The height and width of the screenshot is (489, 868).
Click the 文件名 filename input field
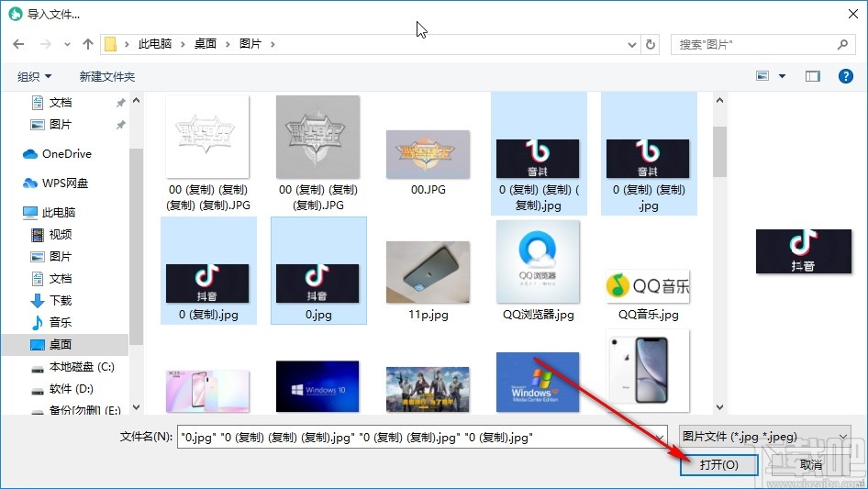[x=422, y=437]
